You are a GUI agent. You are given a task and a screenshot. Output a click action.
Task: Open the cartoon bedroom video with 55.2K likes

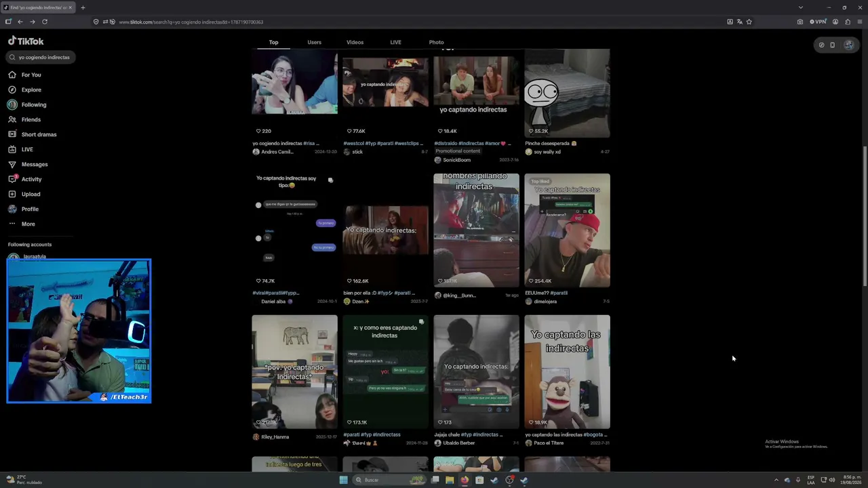[x=567, y=94]
